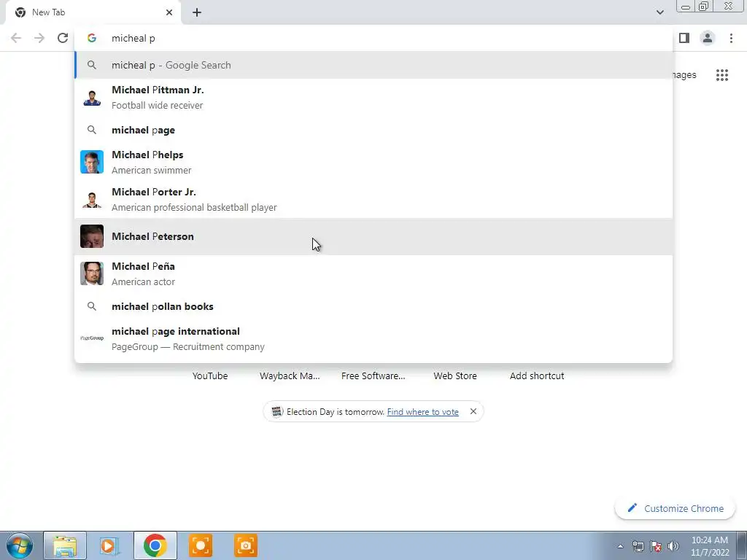Choose the 'michael page' suggestion
This screenshot has height=560, width=747.
click(x=373, y=130)
